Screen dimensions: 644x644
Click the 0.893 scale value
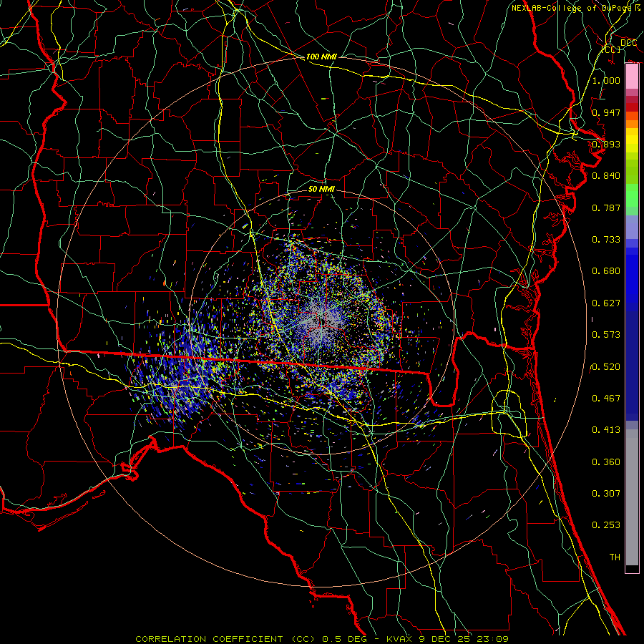coord(606,144)
